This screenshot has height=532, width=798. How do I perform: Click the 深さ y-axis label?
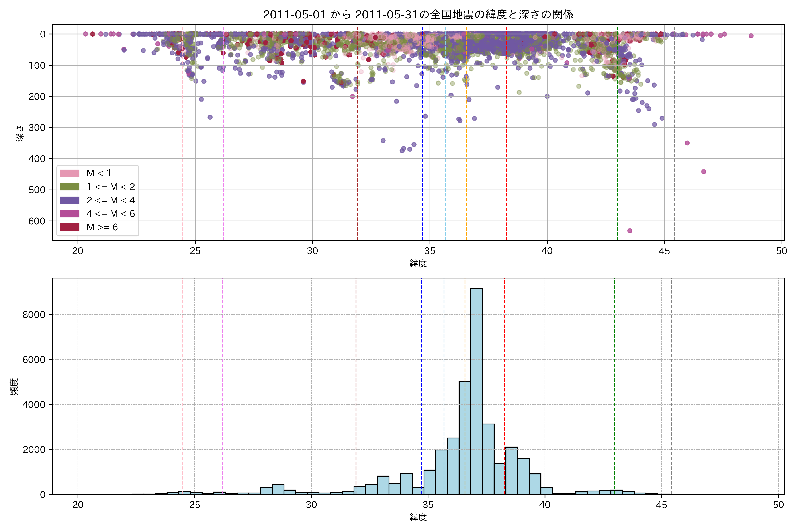20,133
